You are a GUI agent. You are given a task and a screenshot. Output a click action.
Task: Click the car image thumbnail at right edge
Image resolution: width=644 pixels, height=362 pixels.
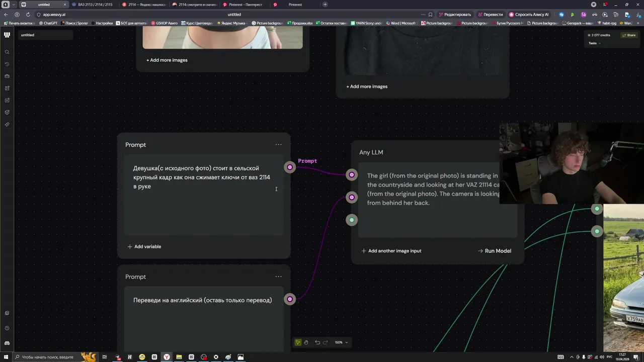(624, 278)
